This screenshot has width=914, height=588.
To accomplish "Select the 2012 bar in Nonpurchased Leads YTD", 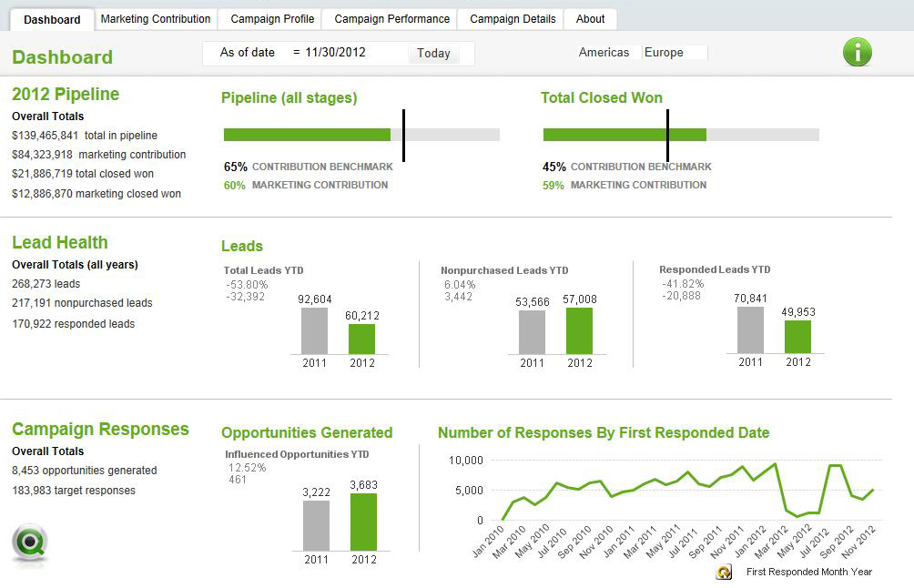I will (579, 330).
